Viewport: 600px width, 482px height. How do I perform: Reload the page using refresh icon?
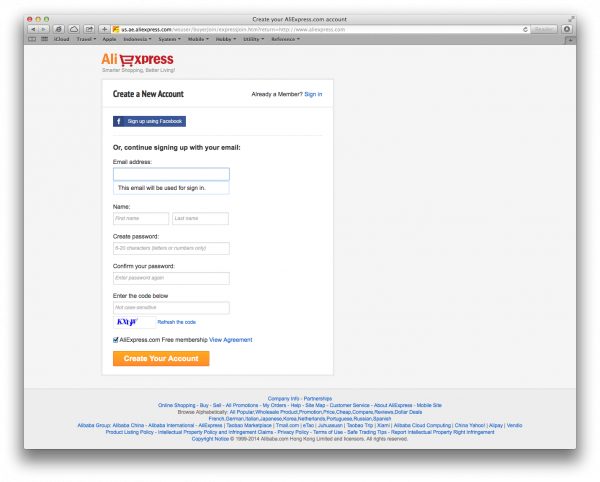[x=525, y=29]
